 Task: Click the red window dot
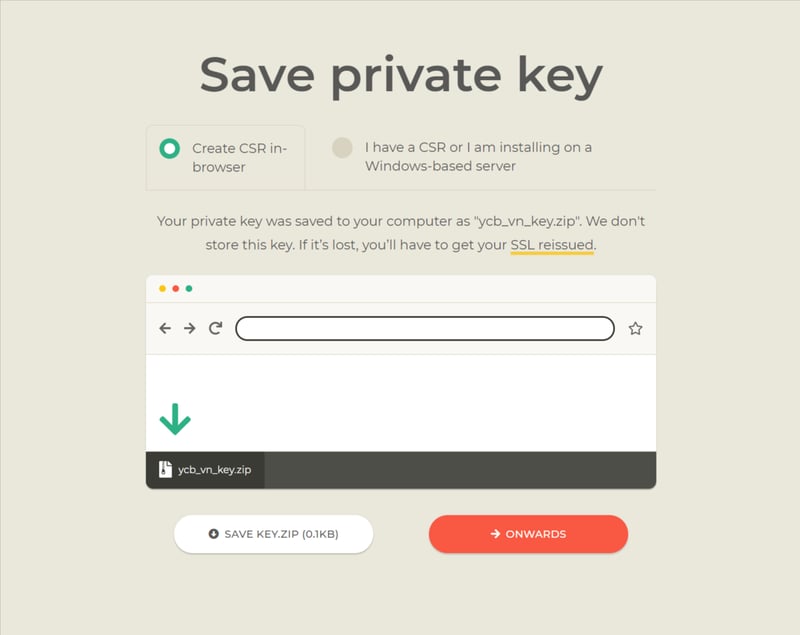point(176,289)
